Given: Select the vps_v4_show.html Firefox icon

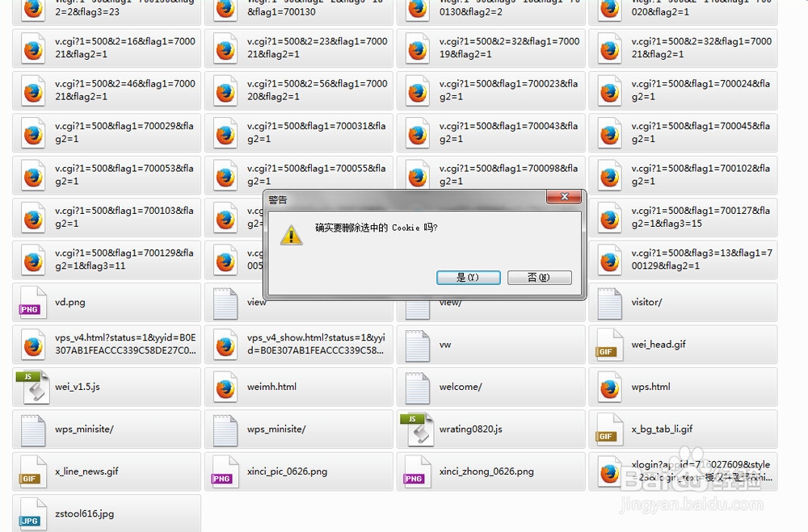Looking at the screenshot, I should 225,345.
